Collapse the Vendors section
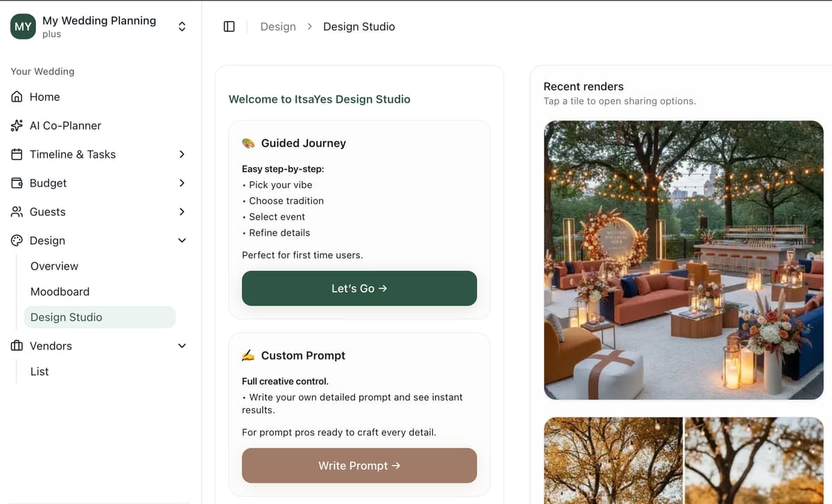 (x=182, y=345)
